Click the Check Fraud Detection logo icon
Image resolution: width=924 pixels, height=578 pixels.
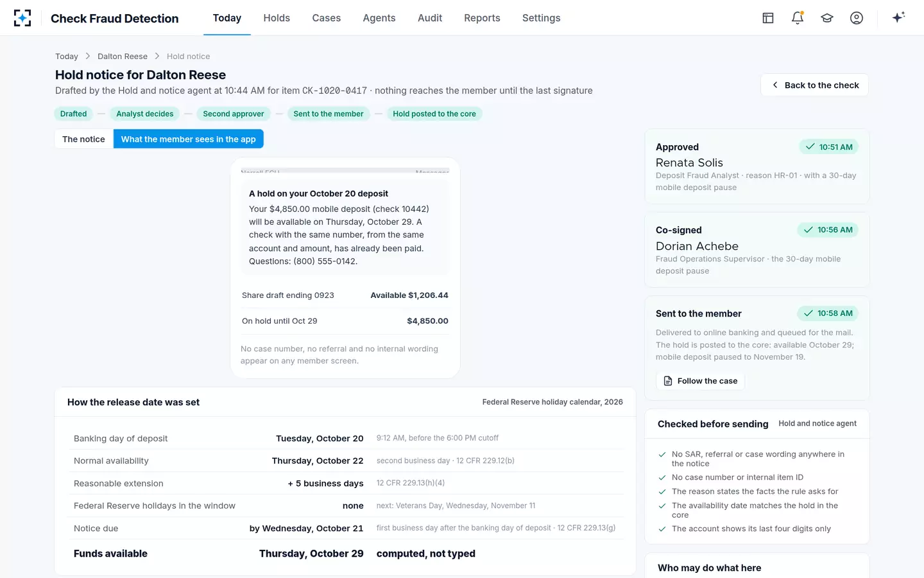[x=22, y=18]
